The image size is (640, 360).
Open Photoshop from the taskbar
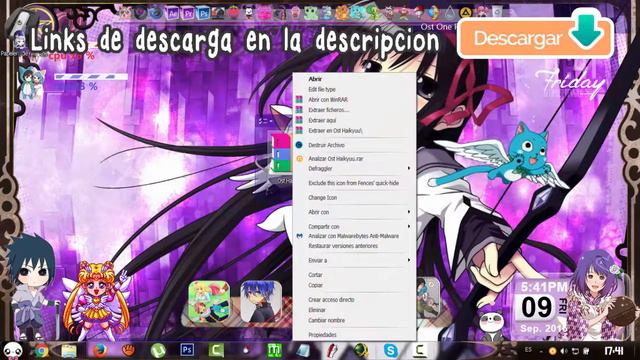187,350
